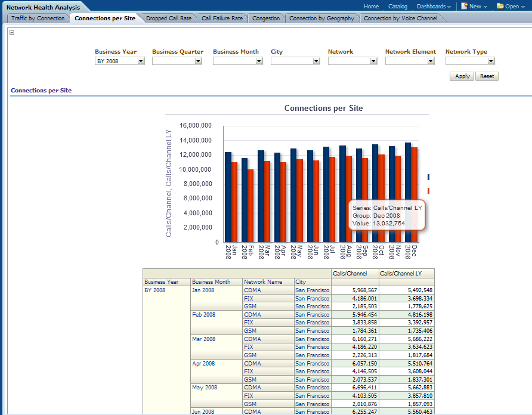This screenshot has width=532, height=415.
Task: Open the Network Element dropdown
Action: tap(431, 61)
